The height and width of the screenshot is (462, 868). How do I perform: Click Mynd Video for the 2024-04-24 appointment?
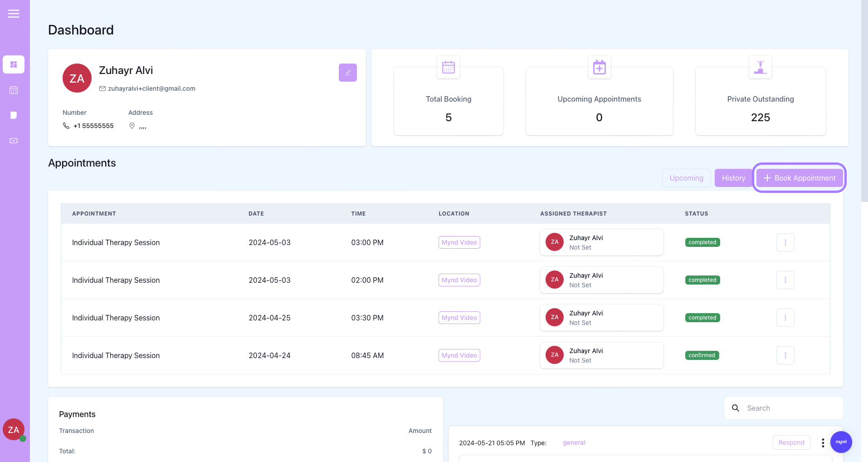[459, 355]
